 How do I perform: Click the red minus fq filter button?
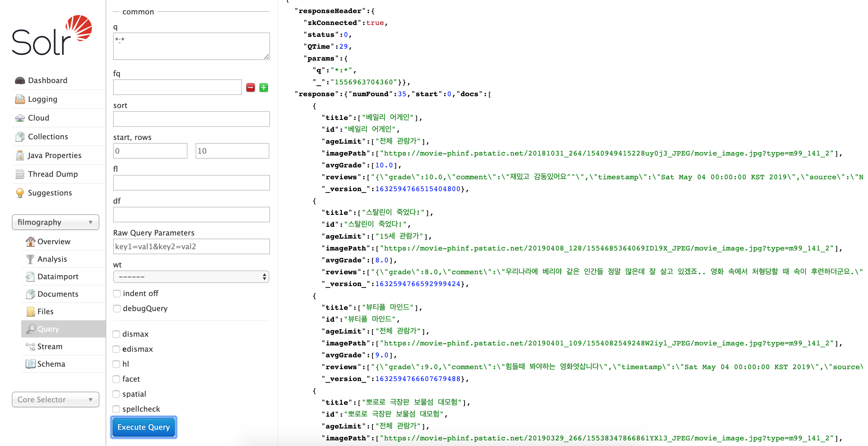[x=250, y=87]
